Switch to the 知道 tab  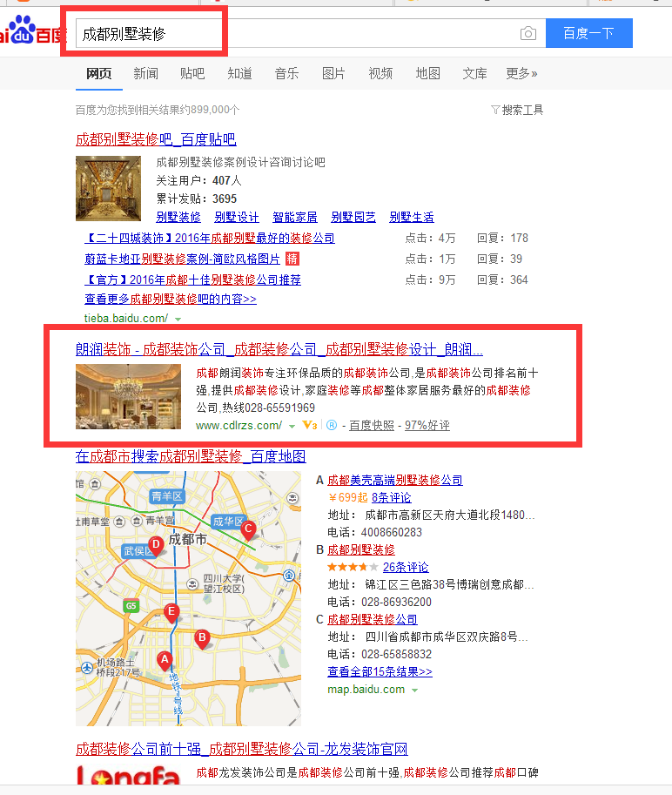(239, 73)
